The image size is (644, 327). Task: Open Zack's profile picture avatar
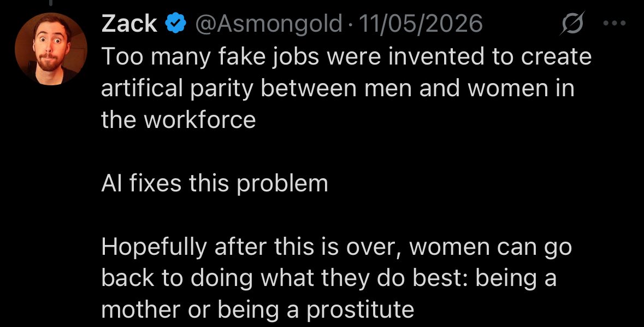point(51,49)
